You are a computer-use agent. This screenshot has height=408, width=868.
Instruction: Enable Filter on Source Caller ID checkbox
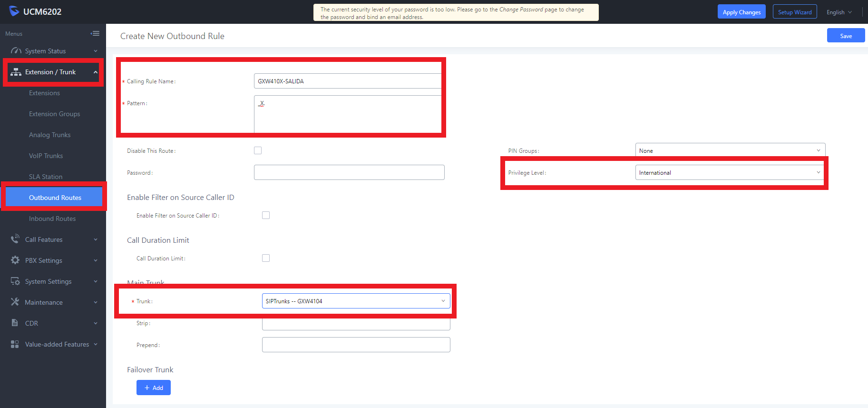[266, 215]
